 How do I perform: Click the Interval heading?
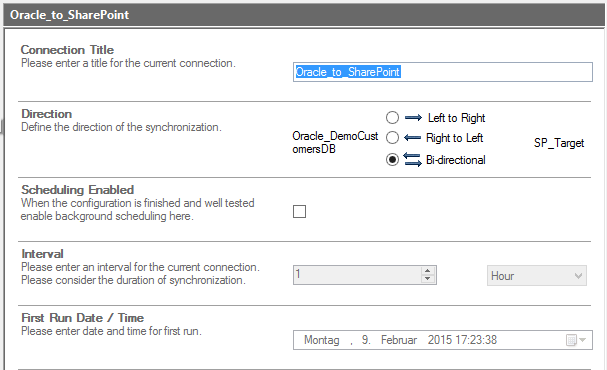(x=42, y=254)
